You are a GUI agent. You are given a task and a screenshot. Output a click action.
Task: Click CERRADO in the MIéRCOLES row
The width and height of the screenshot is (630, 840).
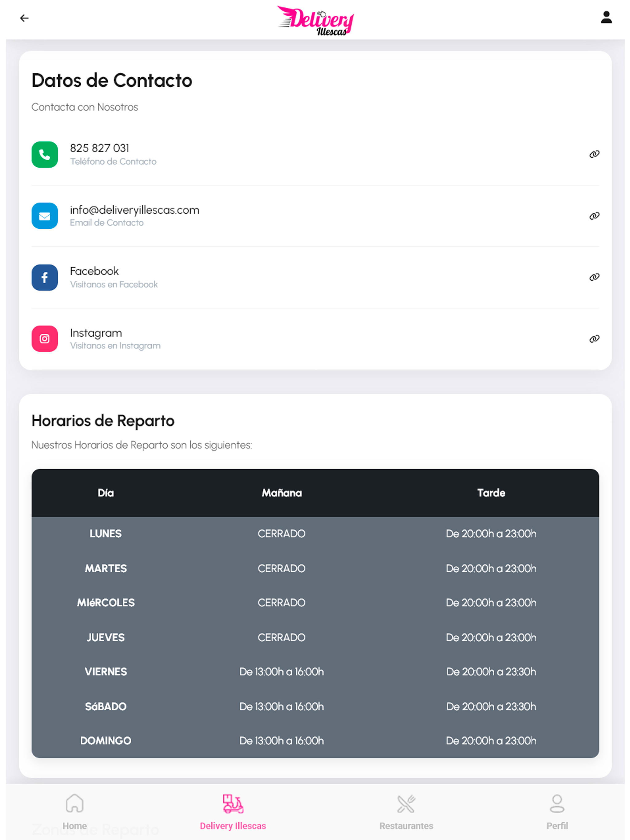tap(281, 603)
